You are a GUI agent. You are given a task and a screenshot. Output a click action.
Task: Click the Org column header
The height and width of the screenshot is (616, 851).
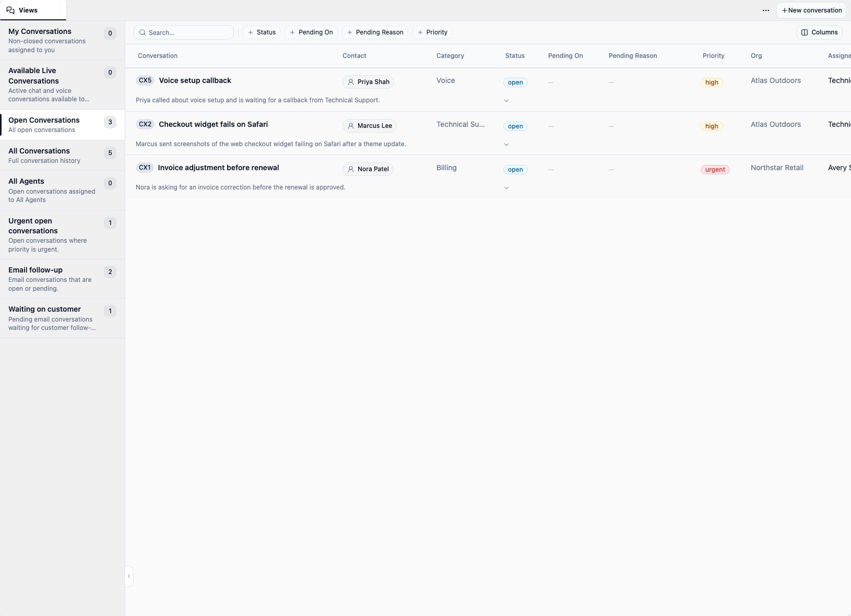pyautogui.click(x=756, y=56)
